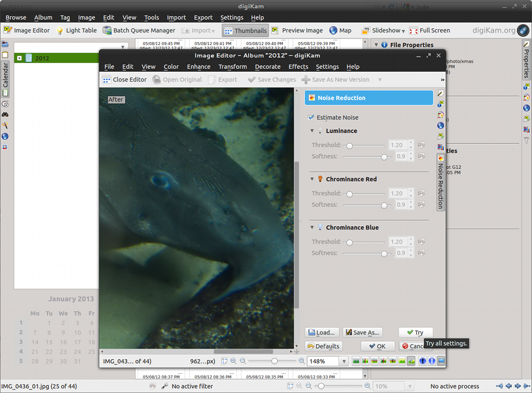Open the 148% zoom dropdown
The height and width of the screenshot is (393, 532).
coord(343,361)
